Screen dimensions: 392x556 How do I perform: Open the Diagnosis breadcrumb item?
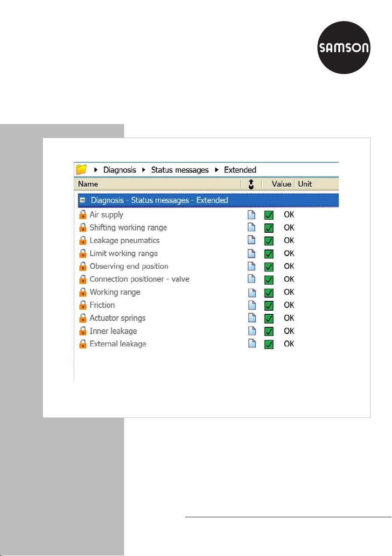click(x=119, y=170)
